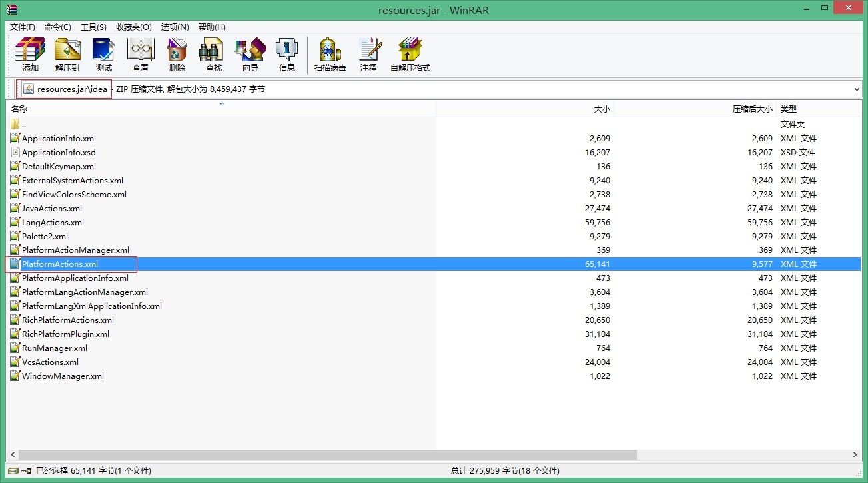Screen dimensions: 868x483
Task: Open the Favorites (收藏夹) menu
Action: click(133, 27)
